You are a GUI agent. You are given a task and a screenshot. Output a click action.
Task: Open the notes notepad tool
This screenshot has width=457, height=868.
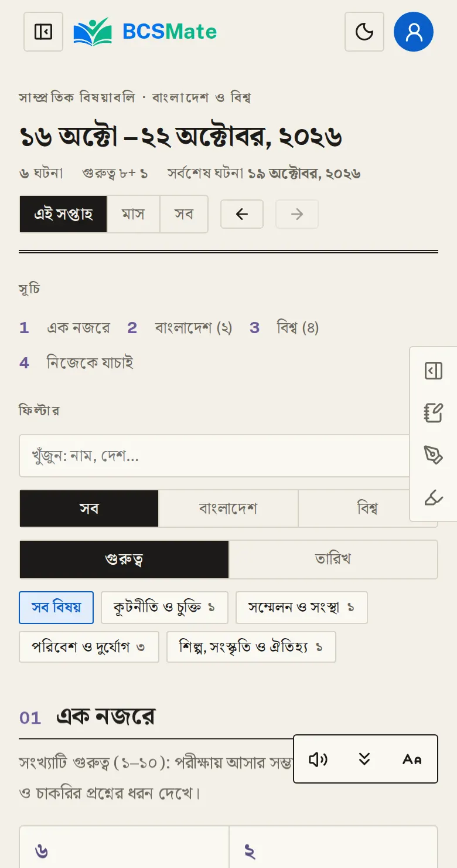click(434, 413)
